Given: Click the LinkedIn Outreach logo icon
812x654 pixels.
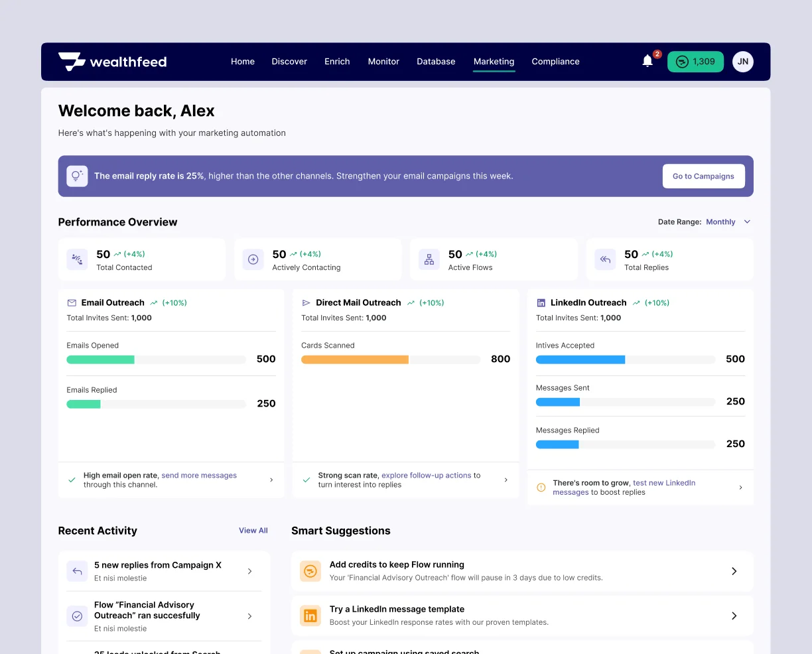Looking at the screenshot, I should [541, 302].
